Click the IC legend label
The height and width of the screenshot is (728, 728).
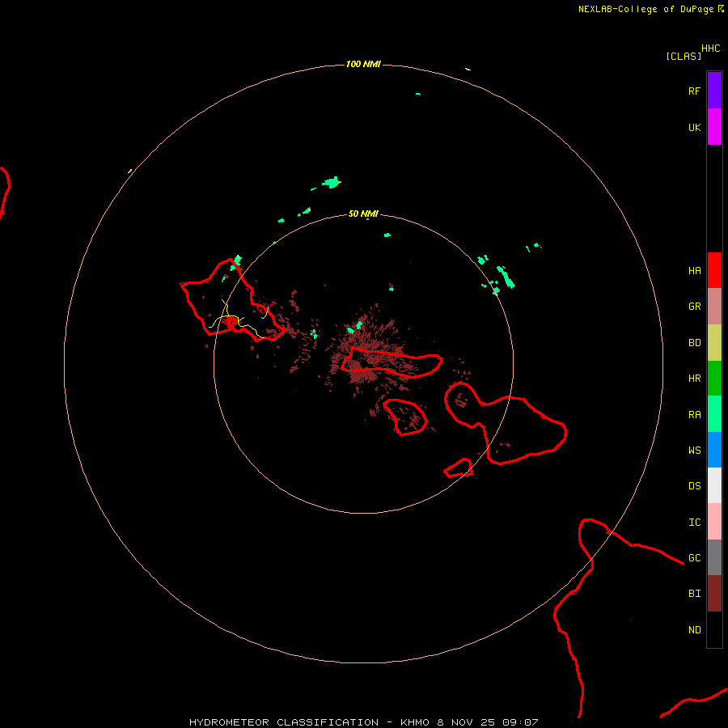pos(694,523)
